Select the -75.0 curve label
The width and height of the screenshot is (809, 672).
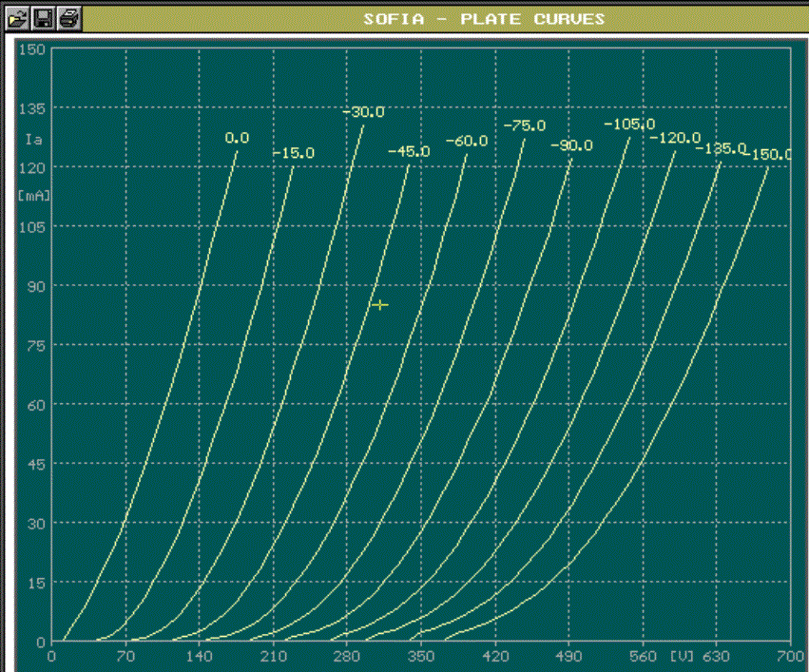pyautogui.click(x=524, y=125)
